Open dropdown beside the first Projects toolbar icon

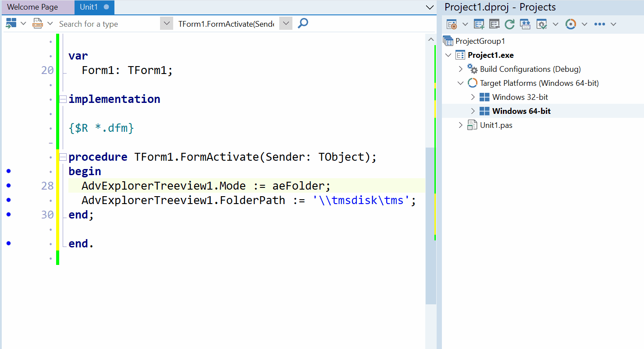coord(465,24)
